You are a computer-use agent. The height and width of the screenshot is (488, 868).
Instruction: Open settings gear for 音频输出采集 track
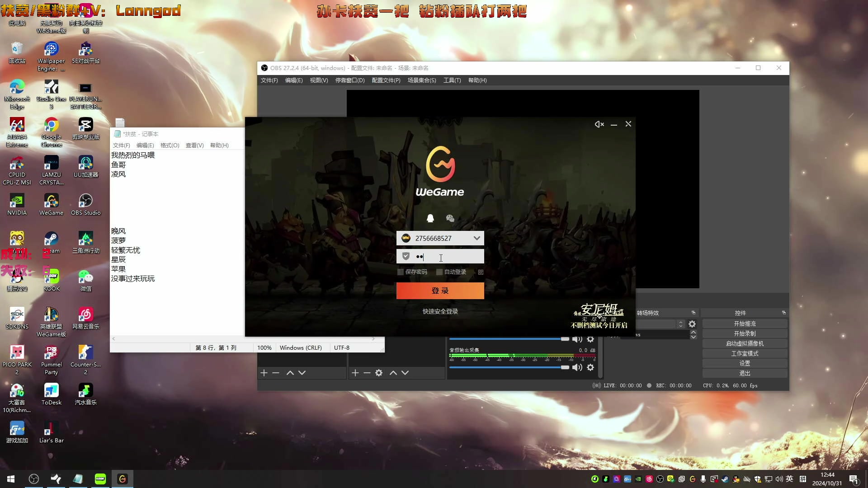point(590,367)
